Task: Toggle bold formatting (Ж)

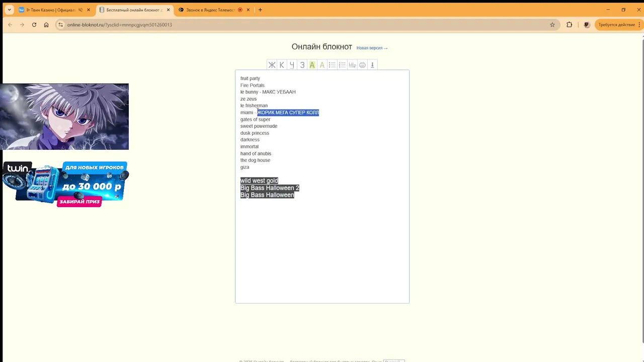Action: click(x=272, y=65)
